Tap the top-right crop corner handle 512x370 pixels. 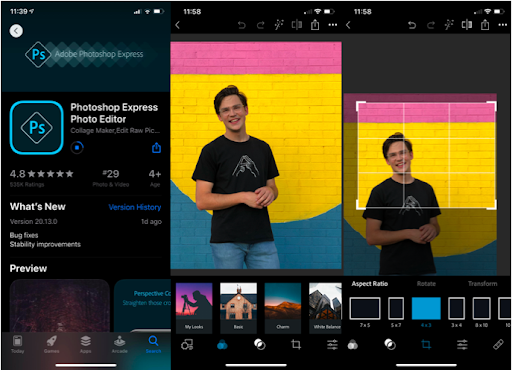pyautogui.click(x=492, y=106)
